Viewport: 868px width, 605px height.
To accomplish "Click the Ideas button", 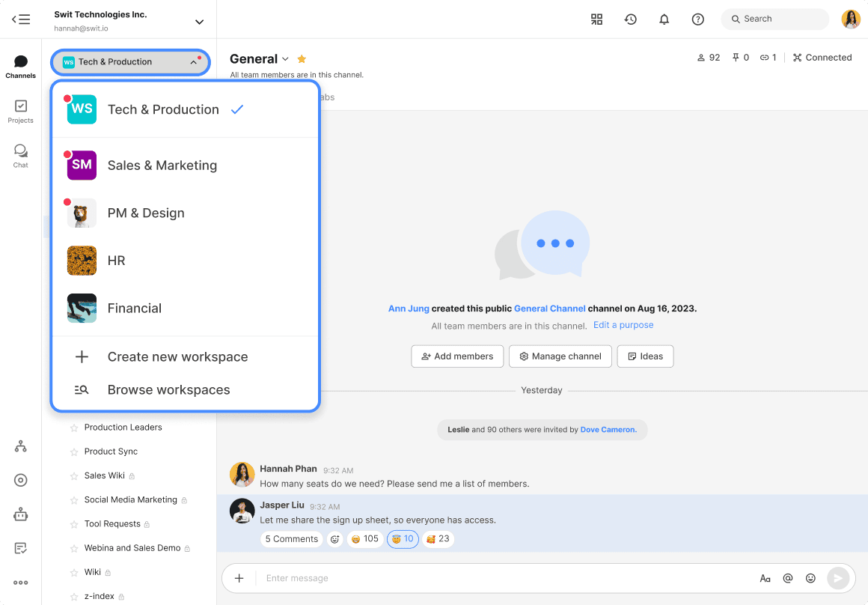I will coord(646,356).
